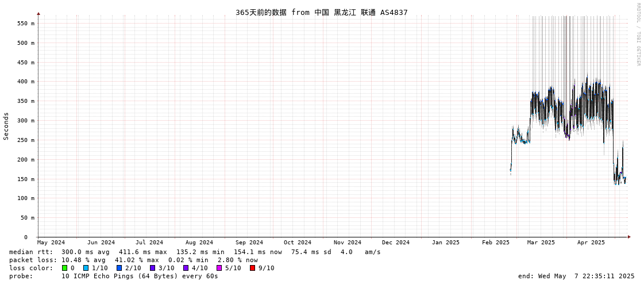This screenshot has width=644, height=284.
Task: Click the red 9/10 loss swatch
Action: pyautogui.click(x=252, y=268)
